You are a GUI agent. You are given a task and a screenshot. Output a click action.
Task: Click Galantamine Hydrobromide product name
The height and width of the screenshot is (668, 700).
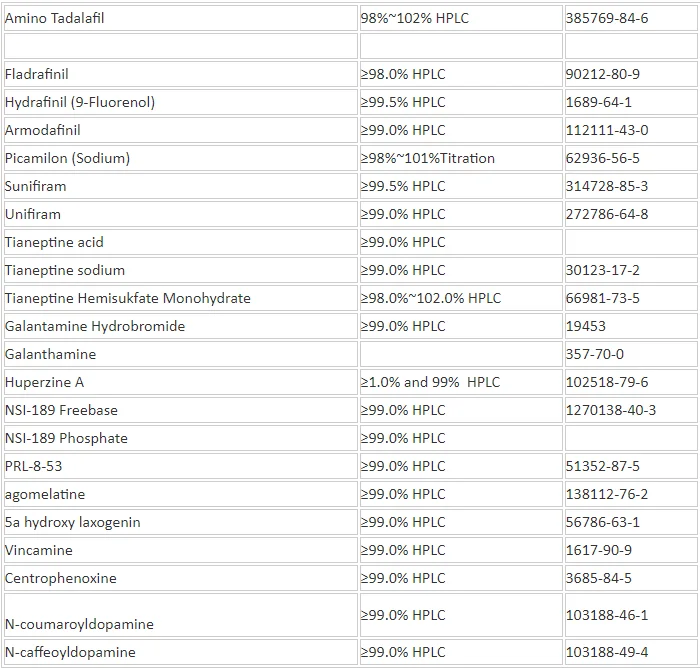tap(95, 326)
